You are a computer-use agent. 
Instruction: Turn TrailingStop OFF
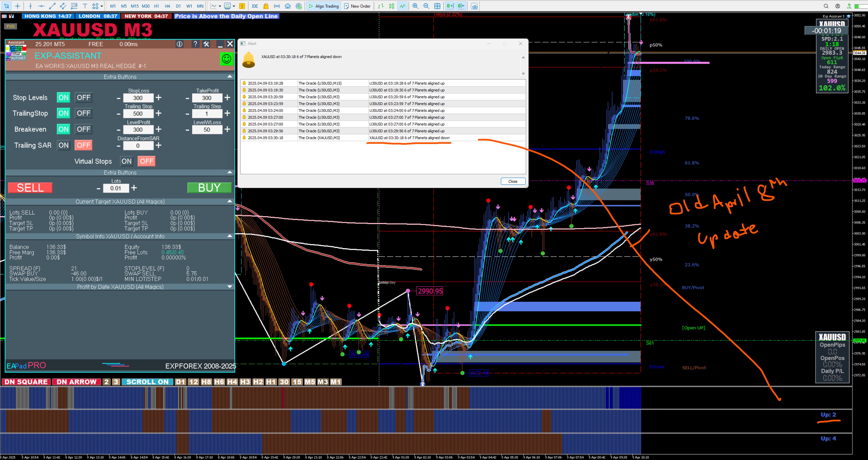click(x=84, y=113)
